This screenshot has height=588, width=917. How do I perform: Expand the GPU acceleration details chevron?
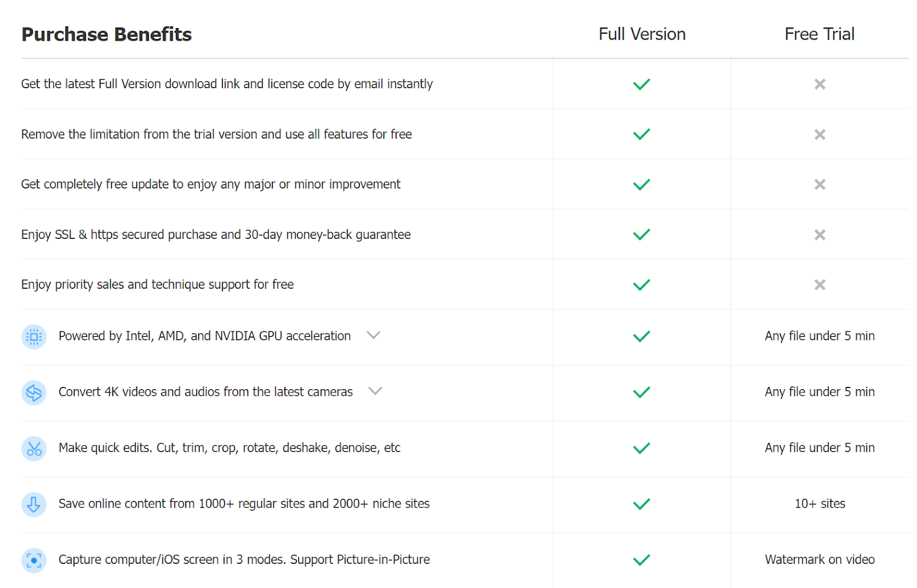[x=374, y=335]
